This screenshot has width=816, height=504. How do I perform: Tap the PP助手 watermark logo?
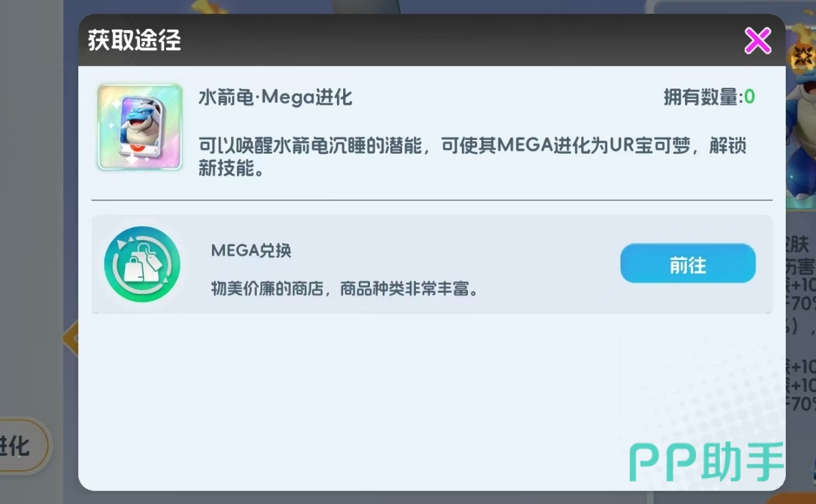pos(706,461)
